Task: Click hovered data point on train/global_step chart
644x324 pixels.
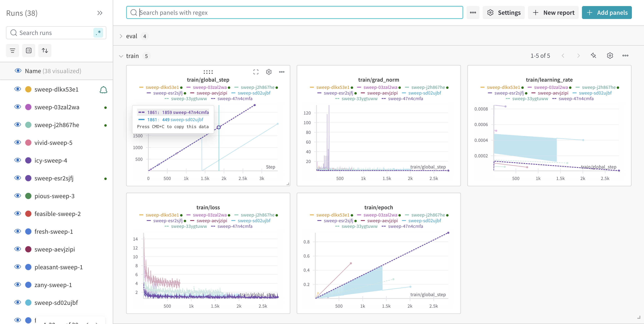Action: [219, 127]
